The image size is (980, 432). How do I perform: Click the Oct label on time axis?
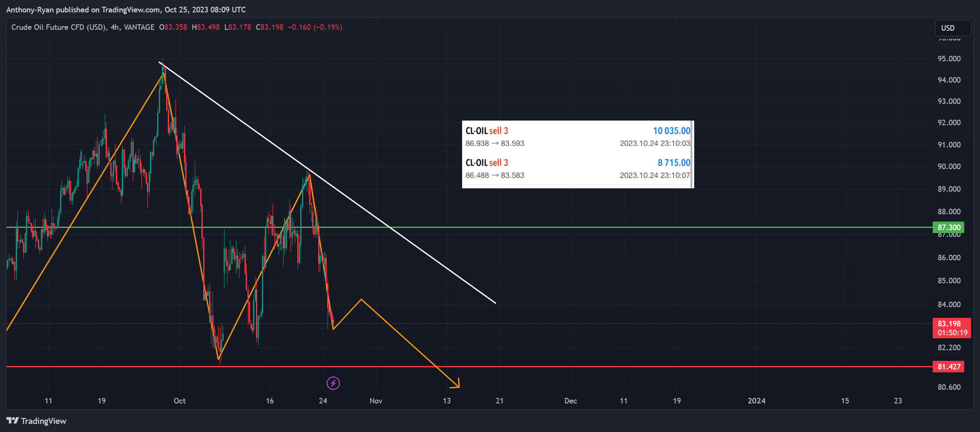pyautogui.click(x=180, y=401)
